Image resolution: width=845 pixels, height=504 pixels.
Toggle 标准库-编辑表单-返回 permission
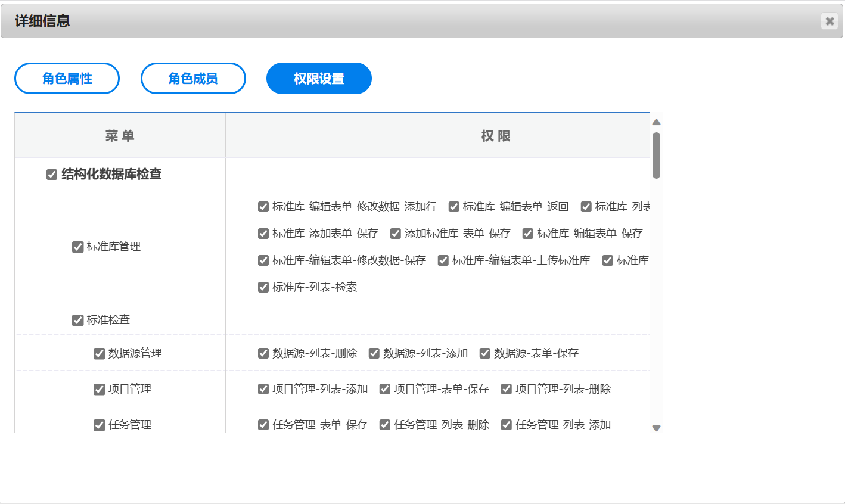(x=454, y=207)
